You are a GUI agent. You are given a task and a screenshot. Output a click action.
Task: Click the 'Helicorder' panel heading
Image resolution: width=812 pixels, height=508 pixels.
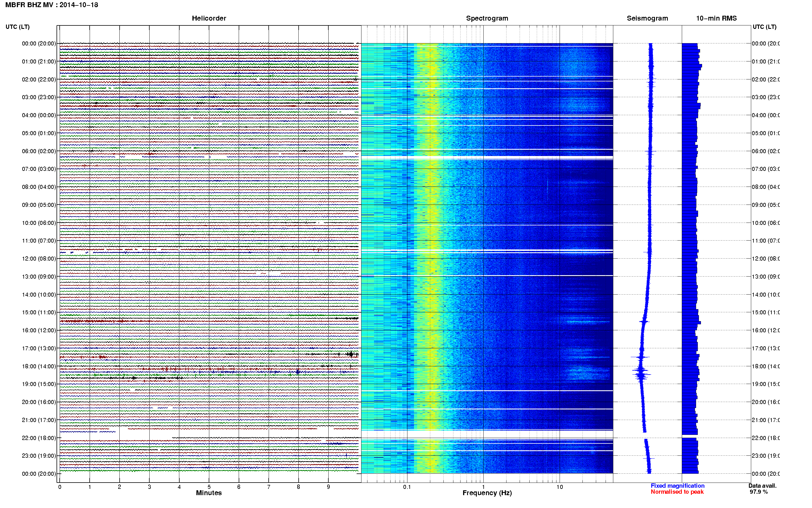click(x=209, y=18)
